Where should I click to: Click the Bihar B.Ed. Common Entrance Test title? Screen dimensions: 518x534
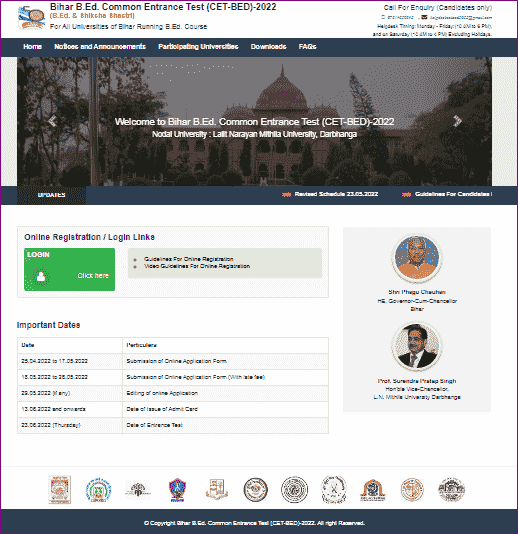pos(163,7)
